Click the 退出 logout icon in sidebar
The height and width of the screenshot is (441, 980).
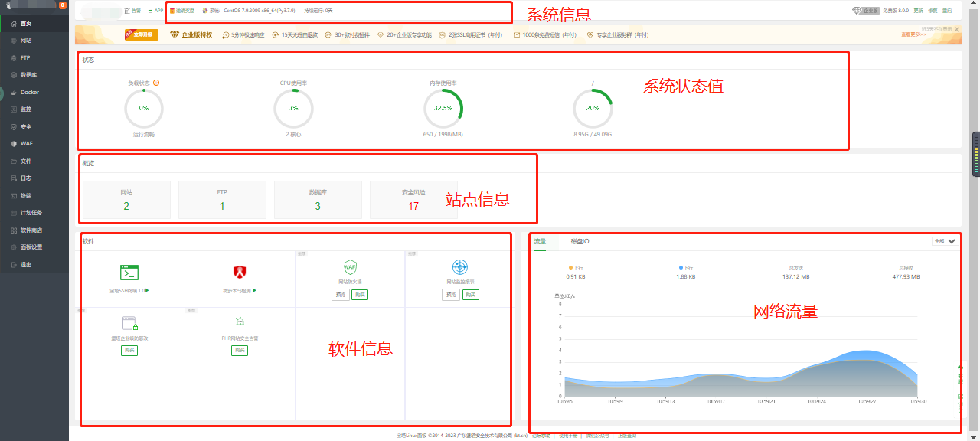[x=14, y=265]
